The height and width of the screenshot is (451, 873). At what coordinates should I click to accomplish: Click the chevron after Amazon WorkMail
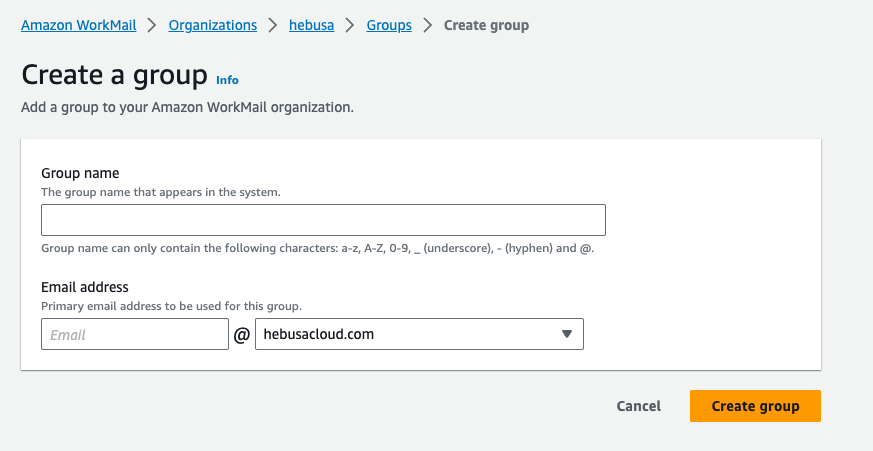click(151, 25)
